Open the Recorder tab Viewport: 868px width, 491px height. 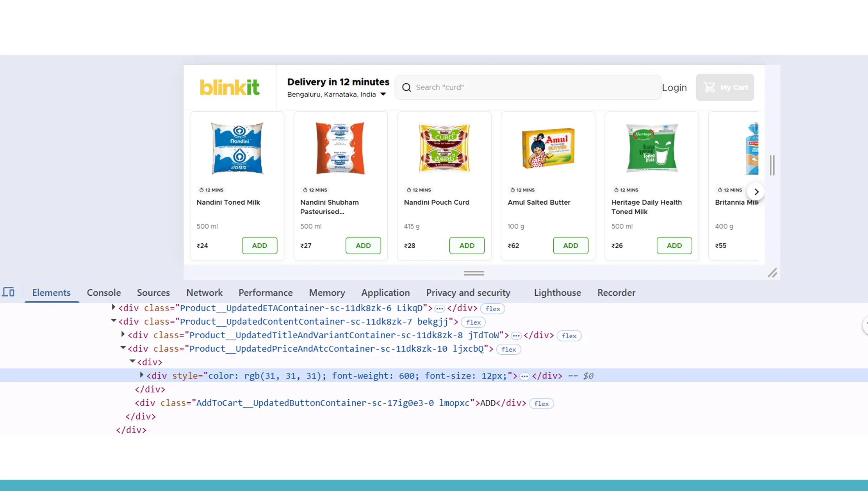(x=616, y=293)
